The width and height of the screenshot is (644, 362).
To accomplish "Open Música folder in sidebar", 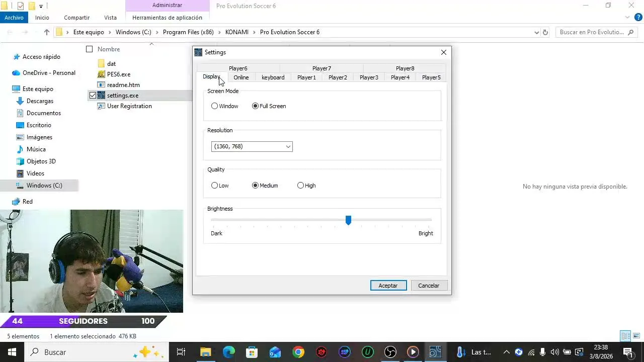I will pos(36,149).
